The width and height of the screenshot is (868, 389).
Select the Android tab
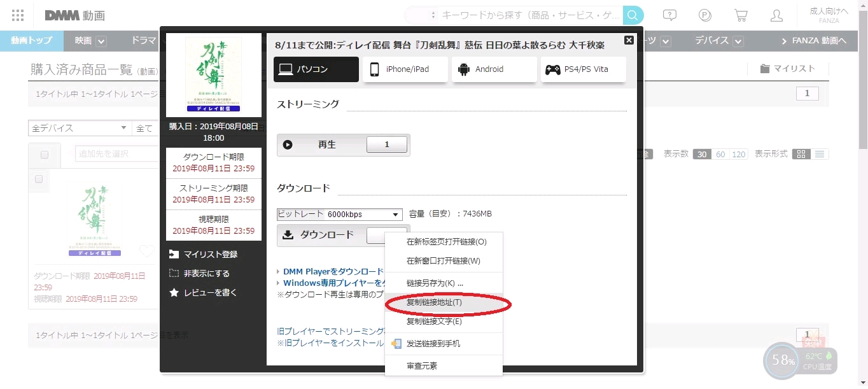tap(494, 69)
